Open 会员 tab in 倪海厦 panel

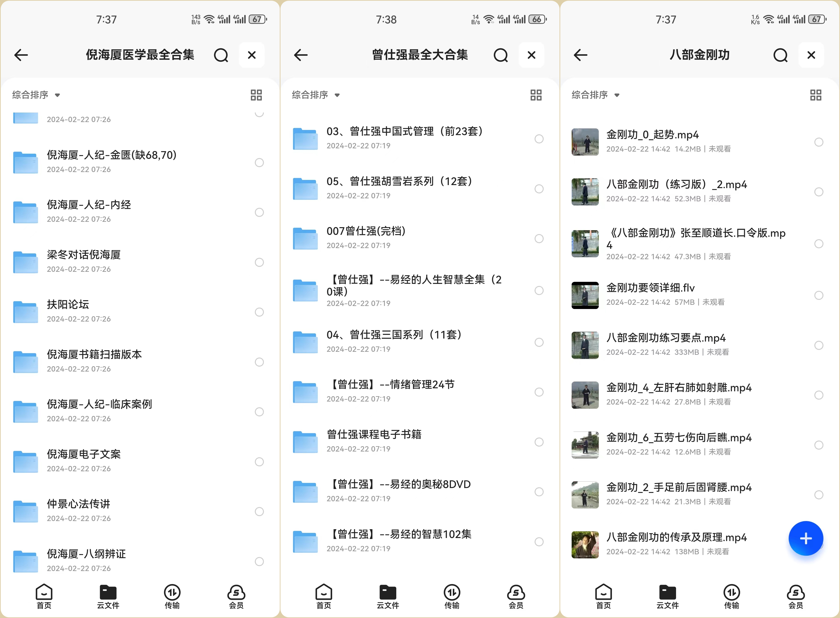point(236,597)
